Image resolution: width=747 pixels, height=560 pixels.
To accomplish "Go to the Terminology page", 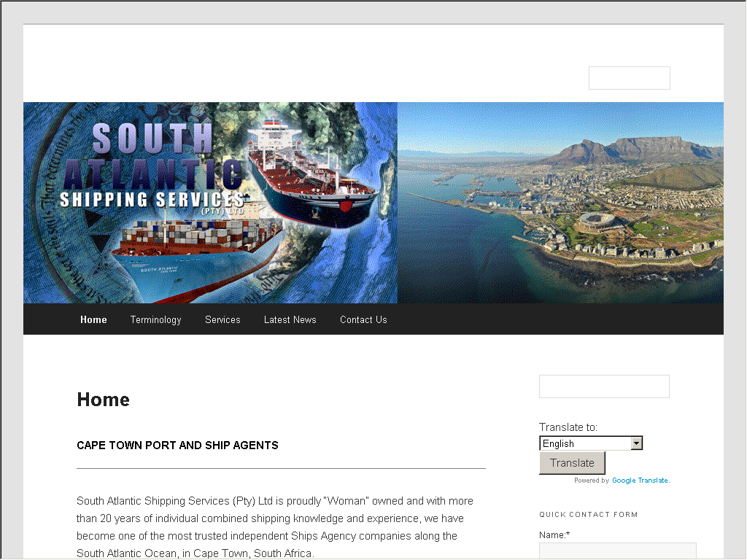I will (x=156, y=319).
